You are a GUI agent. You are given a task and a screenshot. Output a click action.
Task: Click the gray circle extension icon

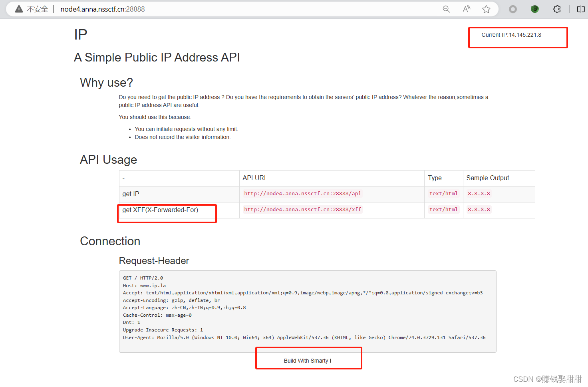click(513, 9)
